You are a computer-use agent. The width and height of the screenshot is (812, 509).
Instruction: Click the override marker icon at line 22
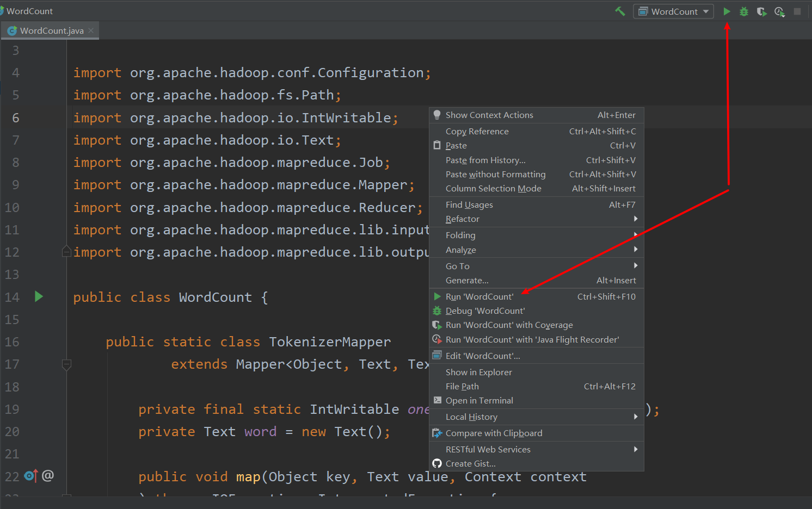coord(31,476)
